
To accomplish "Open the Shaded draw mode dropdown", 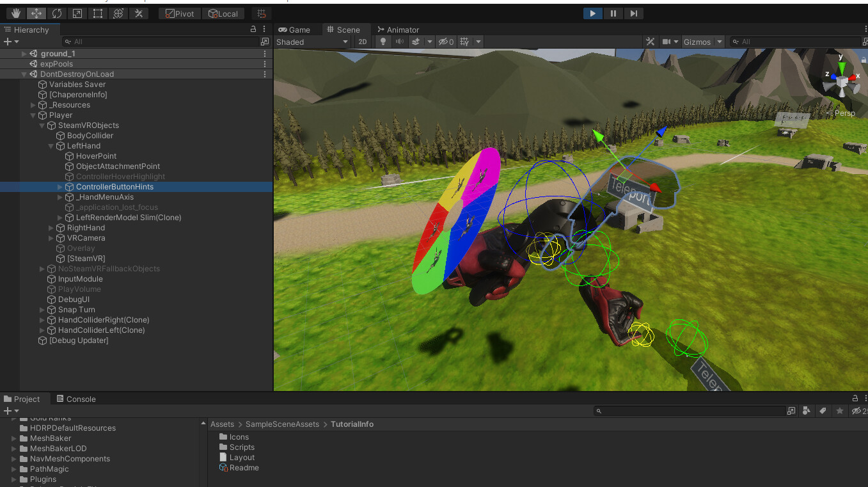I will (313, 42).
